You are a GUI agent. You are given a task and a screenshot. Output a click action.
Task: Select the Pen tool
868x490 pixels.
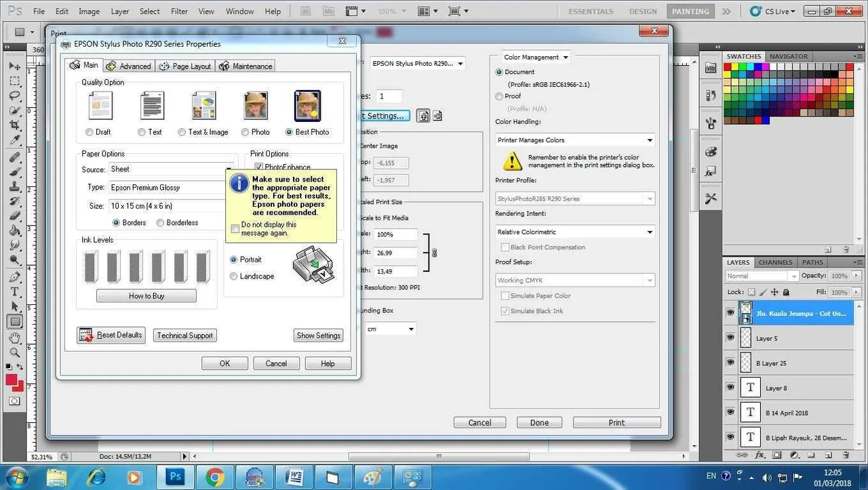14,277
